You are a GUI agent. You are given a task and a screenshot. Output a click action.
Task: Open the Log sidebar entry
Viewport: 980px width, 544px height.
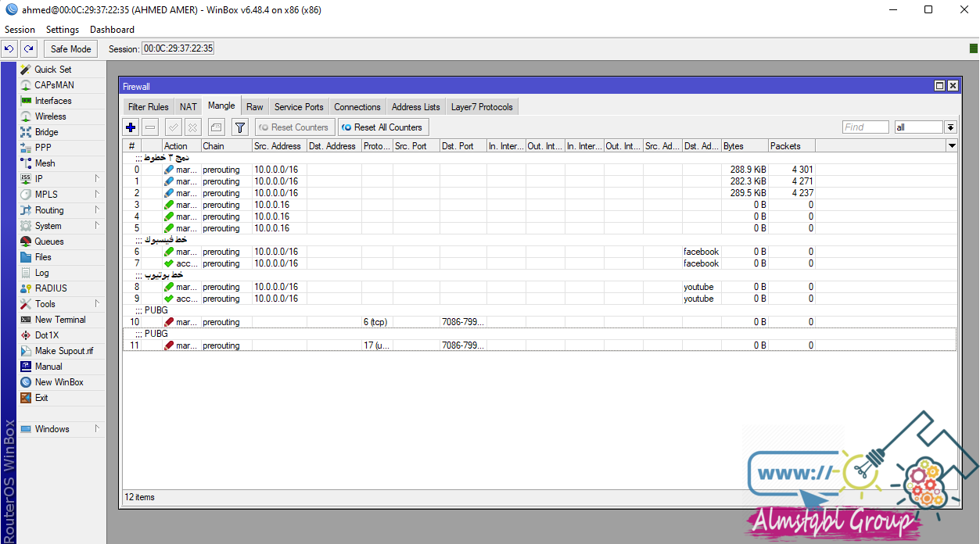(x=41, y=273)
